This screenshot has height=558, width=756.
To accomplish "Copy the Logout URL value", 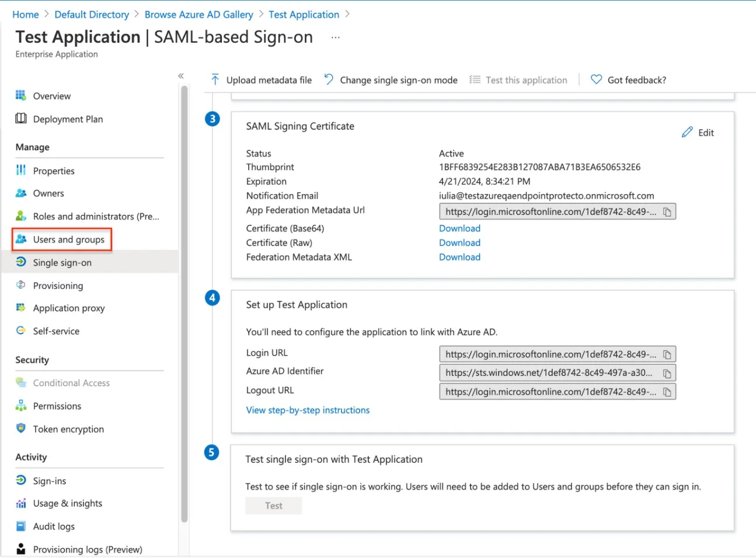I will [x=667, y=392].
